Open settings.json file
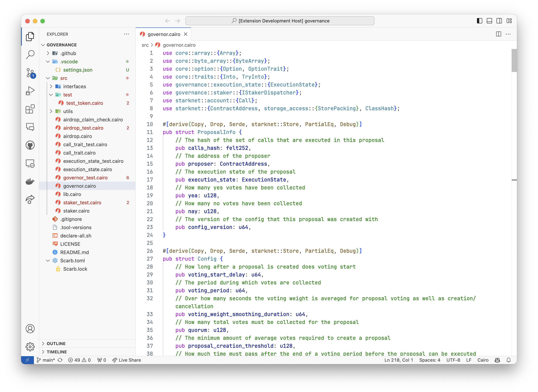This screenshot has height=392, width=538. click(x=78, y=70)
